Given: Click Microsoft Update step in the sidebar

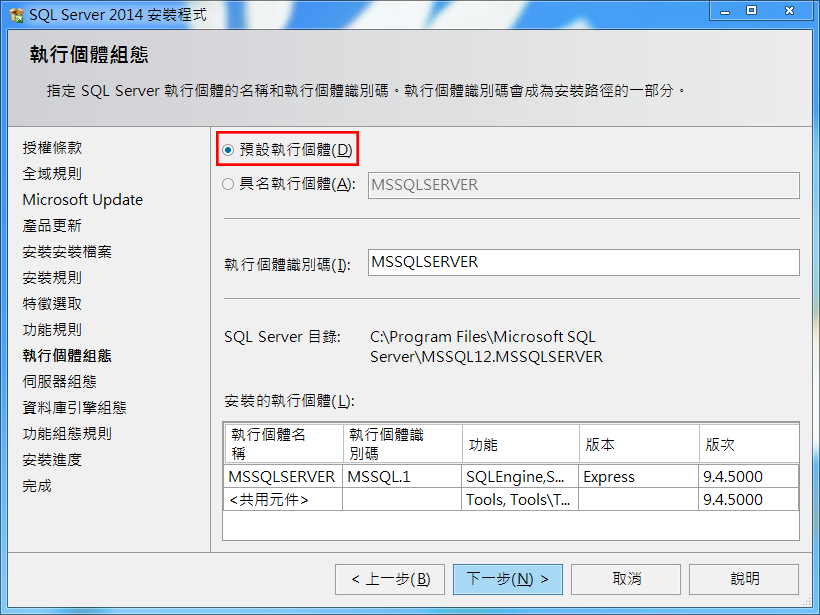Looking at the screenshot, I should point(82,199).
